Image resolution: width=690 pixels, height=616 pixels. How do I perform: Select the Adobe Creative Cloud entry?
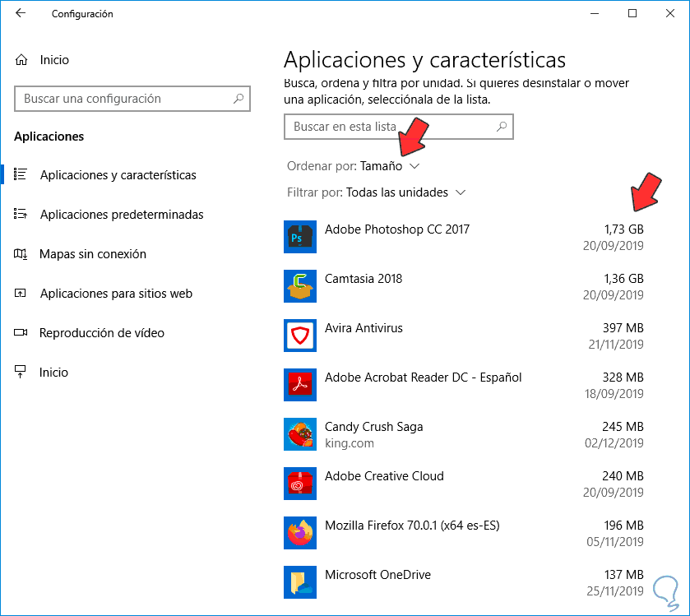point(464,483)
